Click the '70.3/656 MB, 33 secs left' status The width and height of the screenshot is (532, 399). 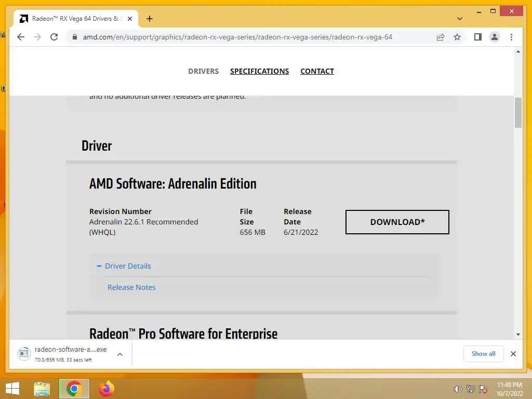click(x=63, y=360)
